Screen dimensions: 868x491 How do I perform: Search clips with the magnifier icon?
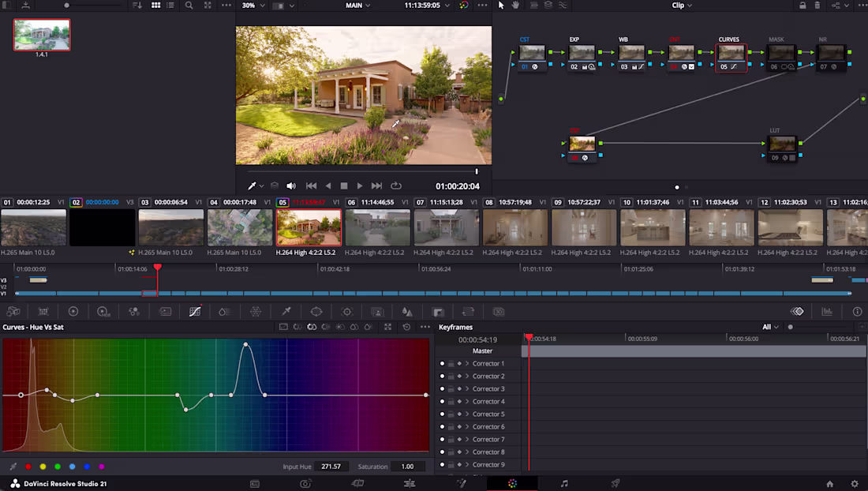tap(189, 5)
